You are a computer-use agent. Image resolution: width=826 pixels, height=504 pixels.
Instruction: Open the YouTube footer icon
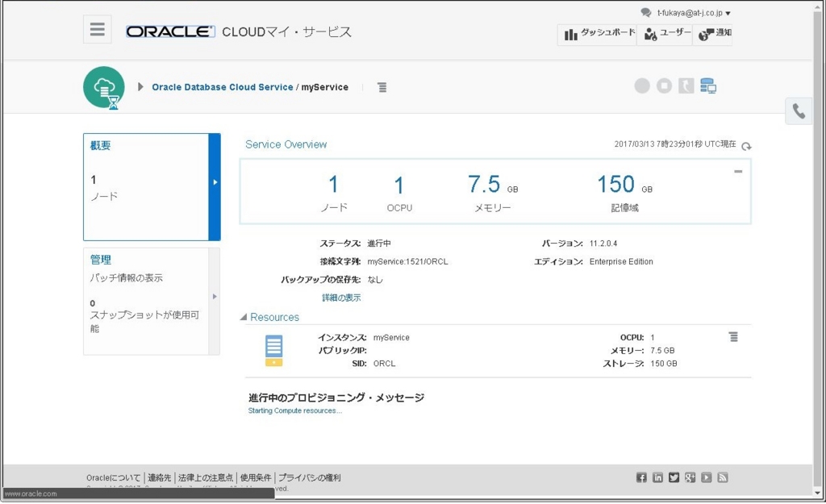[x=707, y=477]
